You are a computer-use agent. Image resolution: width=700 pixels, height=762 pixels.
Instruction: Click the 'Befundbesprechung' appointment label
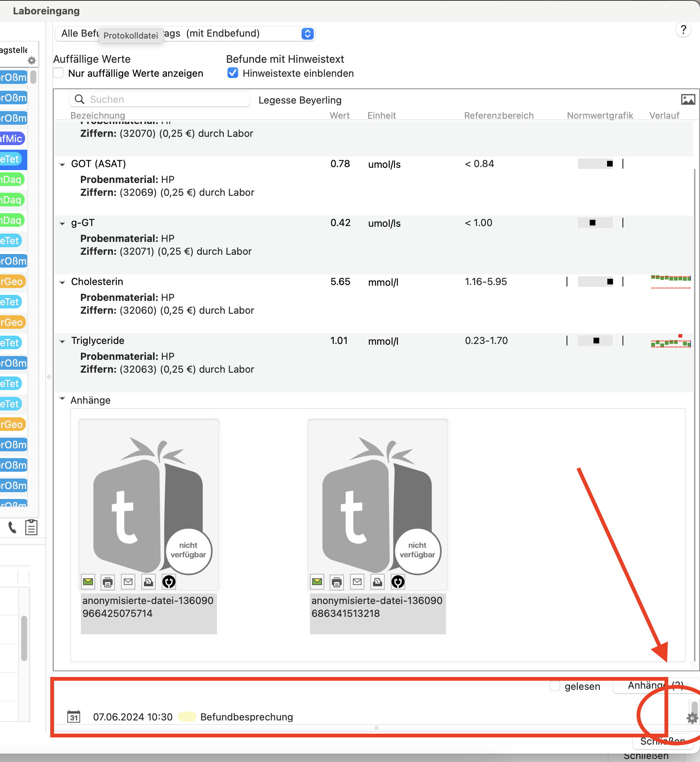[246, 717]
